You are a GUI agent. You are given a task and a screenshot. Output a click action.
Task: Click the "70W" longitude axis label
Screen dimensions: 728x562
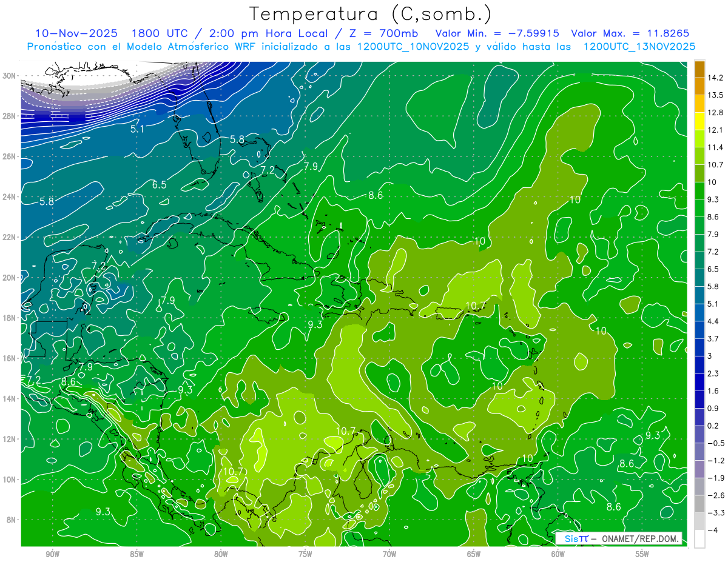pyautogui.click(x=389, y=555)
